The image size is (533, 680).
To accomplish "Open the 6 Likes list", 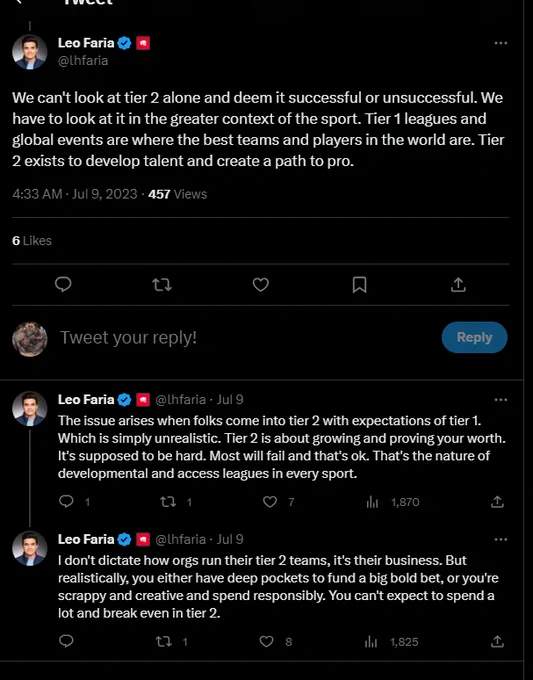I will tap(32, 241).
